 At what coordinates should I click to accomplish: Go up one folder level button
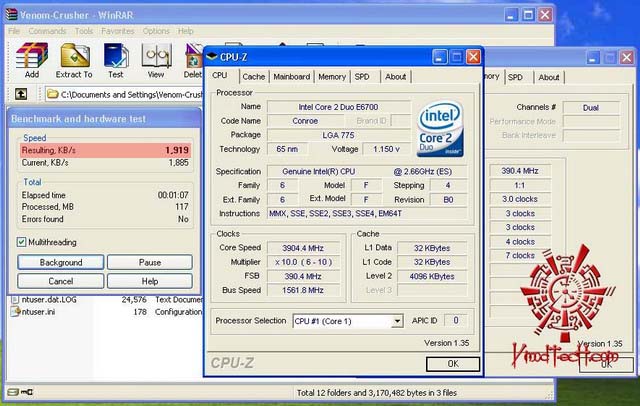click(x=21, y=94)
